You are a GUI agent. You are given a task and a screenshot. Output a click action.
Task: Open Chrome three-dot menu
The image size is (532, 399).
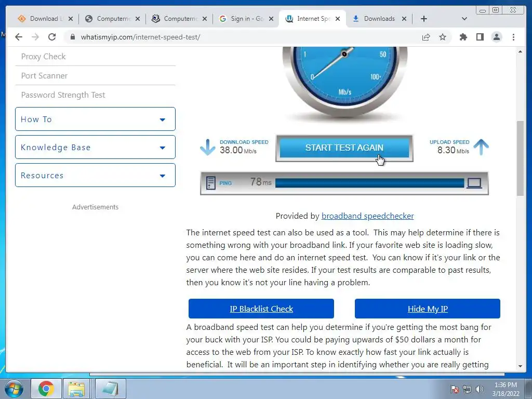click(513, 37)
